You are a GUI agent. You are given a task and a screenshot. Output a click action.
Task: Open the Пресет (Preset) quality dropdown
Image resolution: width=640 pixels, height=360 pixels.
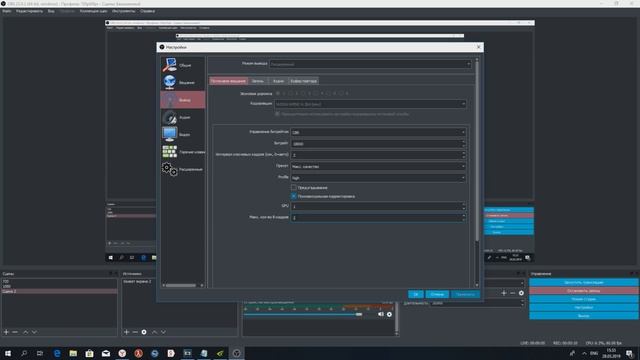pyautogui.click(x=378, y=167)
